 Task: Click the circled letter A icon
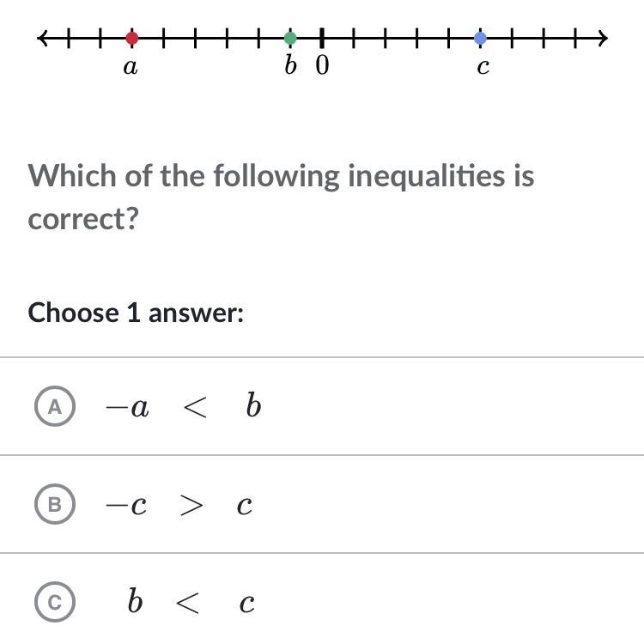[x=55, y=407]
